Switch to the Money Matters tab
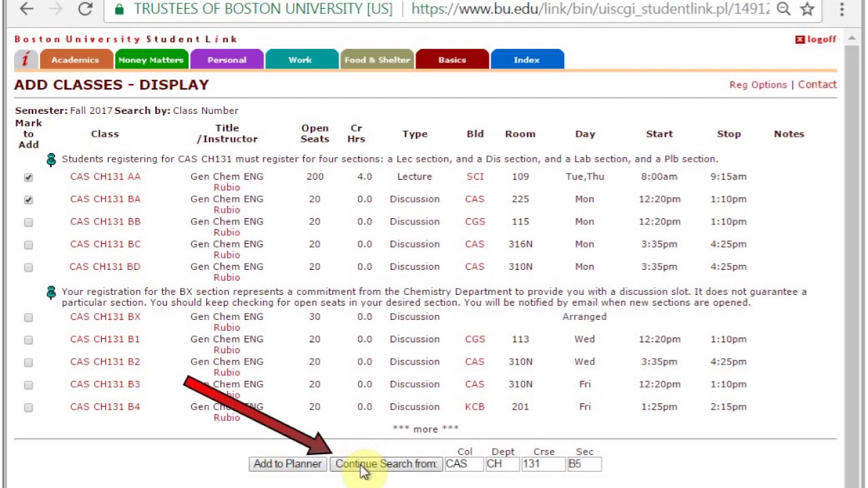The image size is (868, 488). pyautogui.click(x=151, y=60)
